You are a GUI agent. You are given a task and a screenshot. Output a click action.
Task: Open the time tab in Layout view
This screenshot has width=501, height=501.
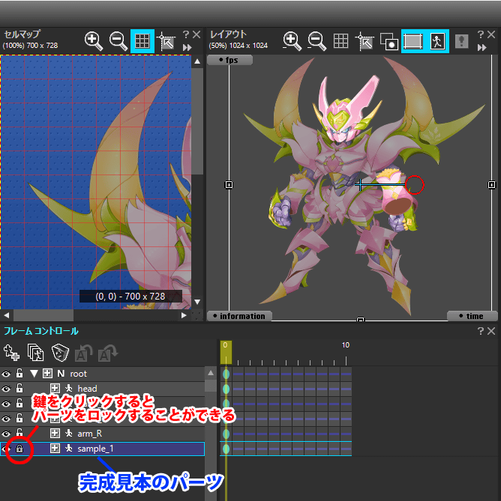[472, 316]
